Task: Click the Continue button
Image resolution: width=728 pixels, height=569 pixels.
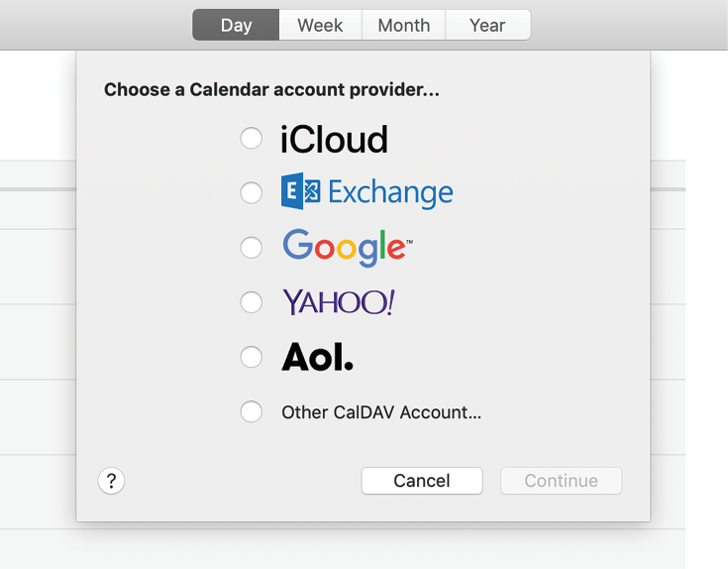Action: [x=561, y=481]
